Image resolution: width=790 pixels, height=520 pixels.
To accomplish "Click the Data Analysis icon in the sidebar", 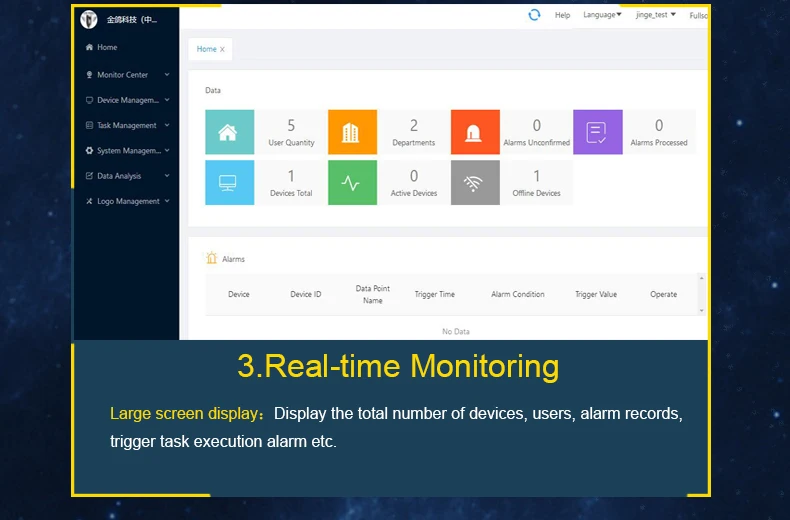I will [89, 175].
